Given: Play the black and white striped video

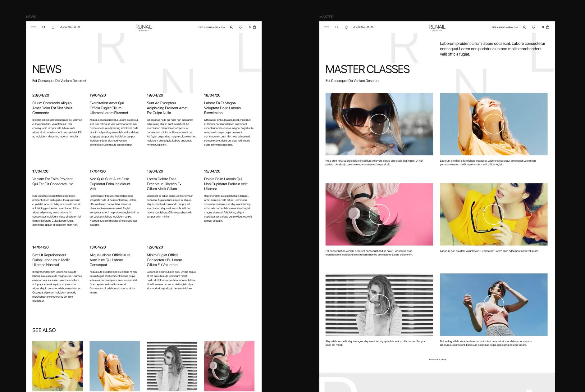Looking at the screenshot, I should 379,304.
